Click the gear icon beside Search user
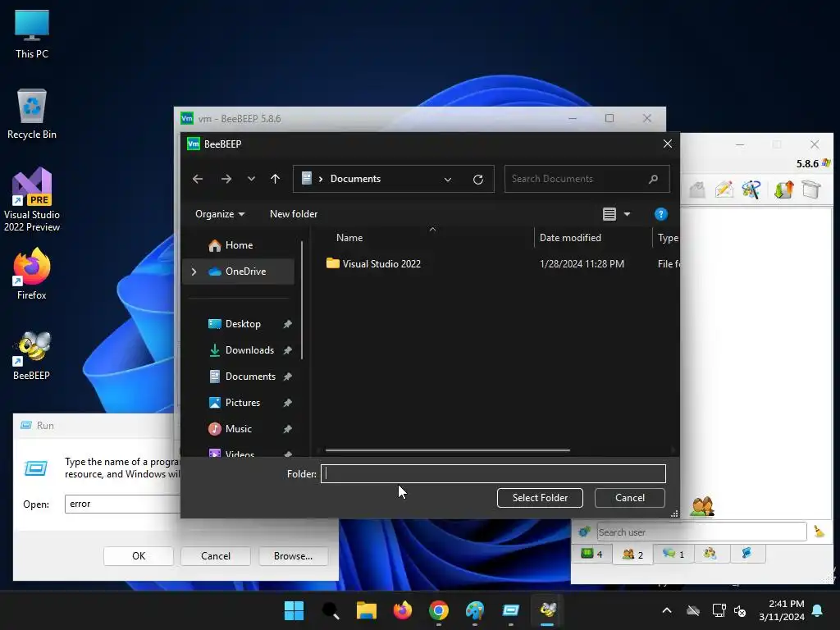This screenshot has width=840, height=630. click(584, 532)
